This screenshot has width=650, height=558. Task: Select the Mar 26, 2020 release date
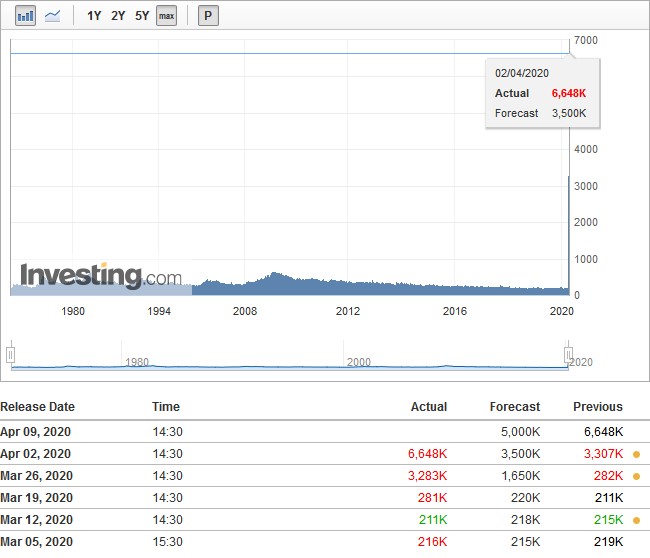pos(36,476)
